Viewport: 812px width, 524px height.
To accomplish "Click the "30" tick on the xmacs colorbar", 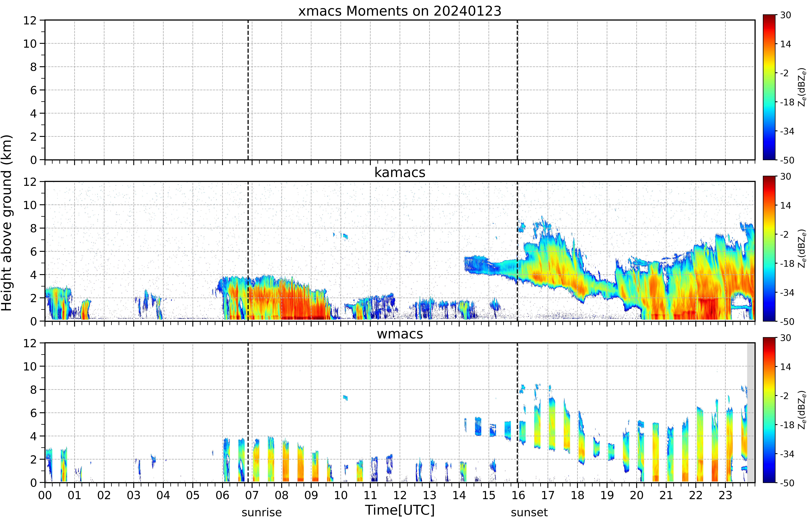I will pyautogui.click(x=785, y=15).
